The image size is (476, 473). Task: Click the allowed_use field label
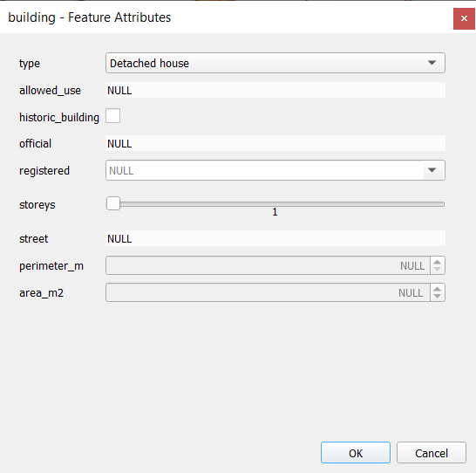(50, 91)
